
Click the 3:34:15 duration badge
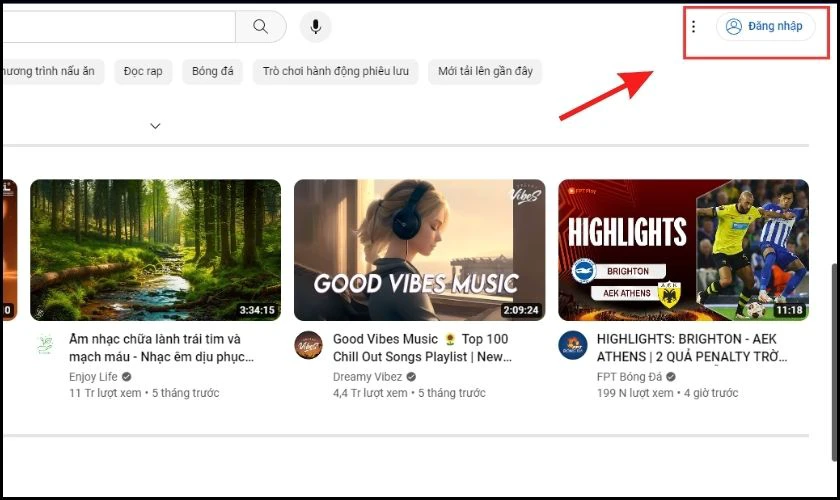pos(257,310)
